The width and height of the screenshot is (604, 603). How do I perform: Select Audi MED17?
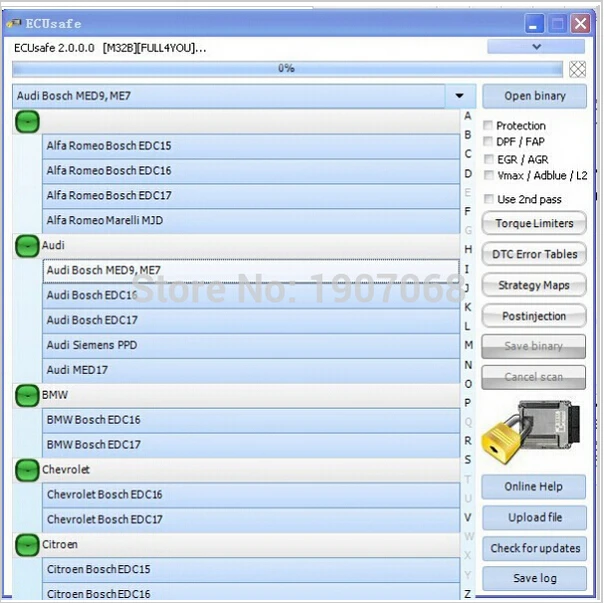coord(251,370)
